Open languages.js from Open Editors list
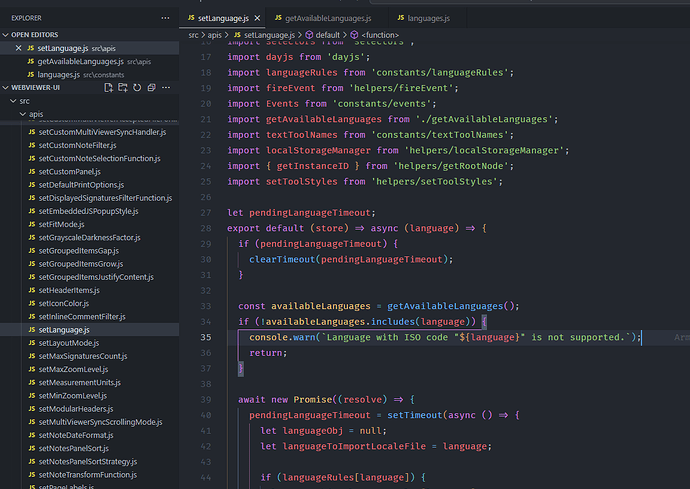 click(59, 74)
